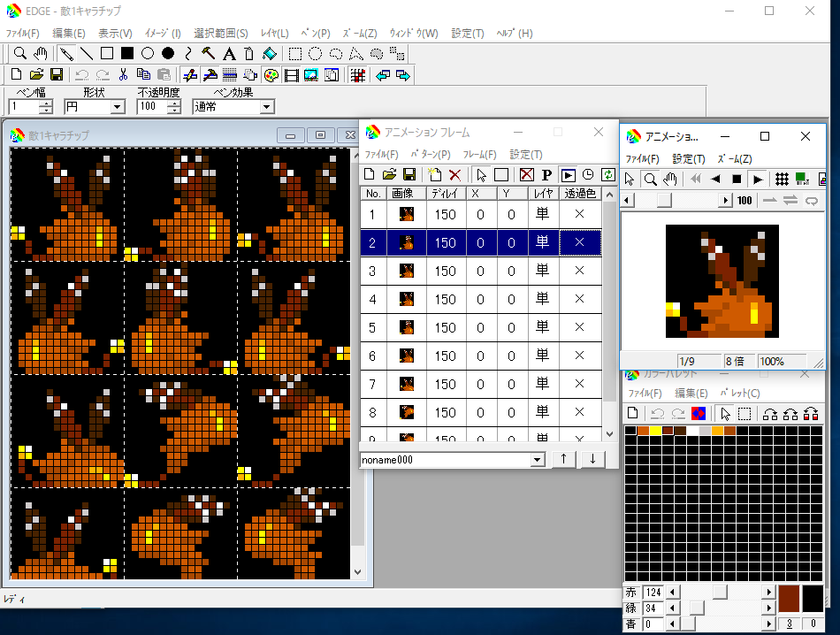Move frame up with the up arrow button
The image size is (840, 635).
point(563,459)
